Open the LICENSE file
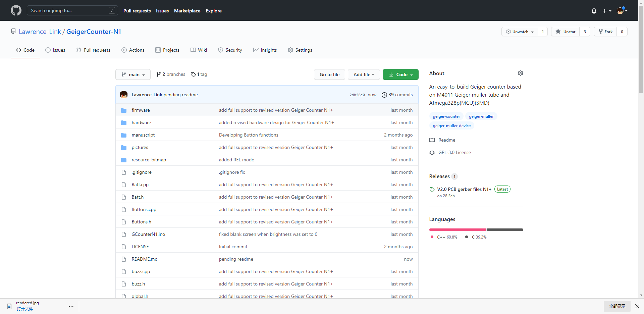The image size is (644, 314). coord(140,247)
